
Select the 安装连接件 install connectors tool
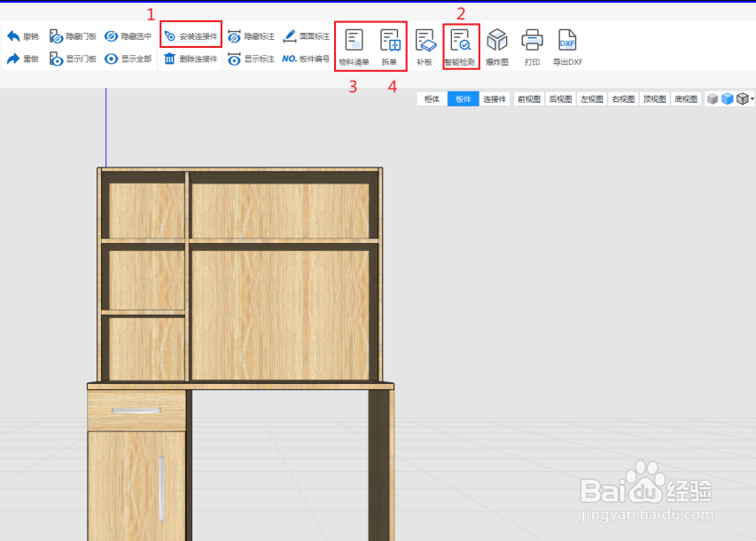pyautogui.click(x=191, y=36)
